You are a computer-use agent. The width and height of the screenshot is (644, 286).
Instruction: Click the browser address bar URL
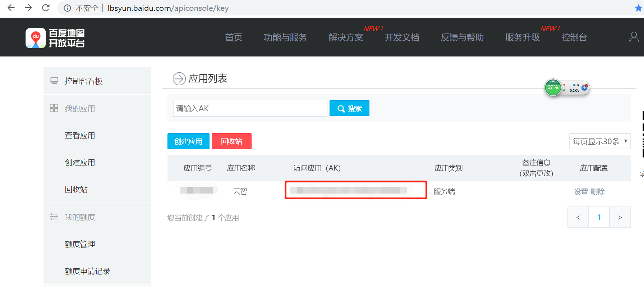coord(168,8)
